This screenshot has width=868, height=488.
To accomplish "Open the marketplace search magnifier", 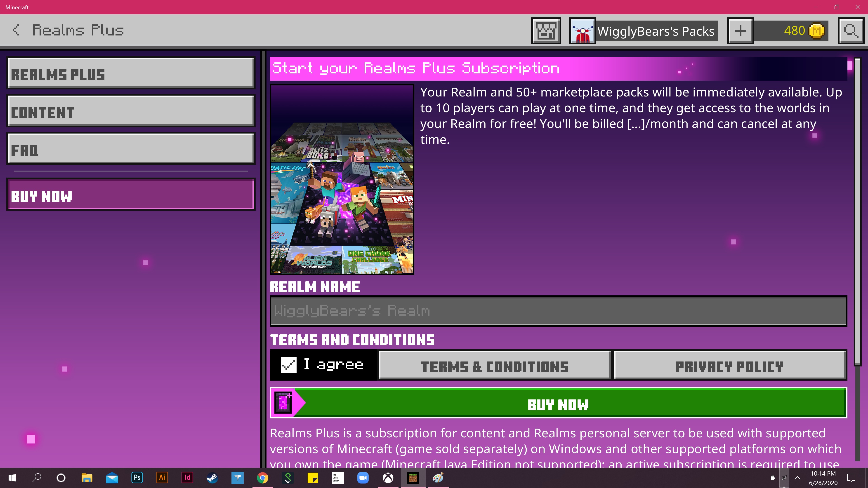I will coord(851,31).
